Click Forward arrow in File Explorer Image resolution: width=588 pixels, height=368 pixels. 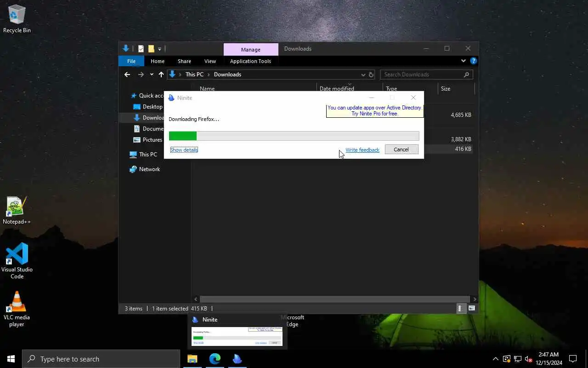(x=141, y=75)
